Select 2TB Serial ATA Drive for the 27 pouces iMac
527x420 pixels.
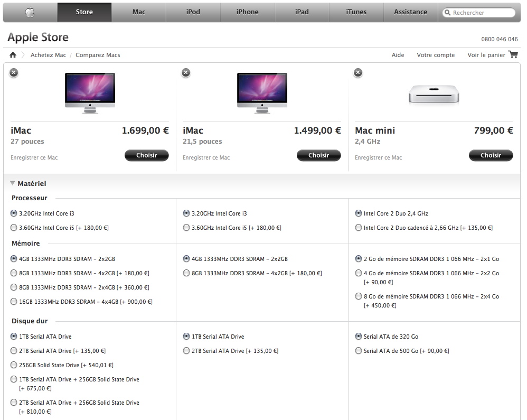[x=14, y=351]
